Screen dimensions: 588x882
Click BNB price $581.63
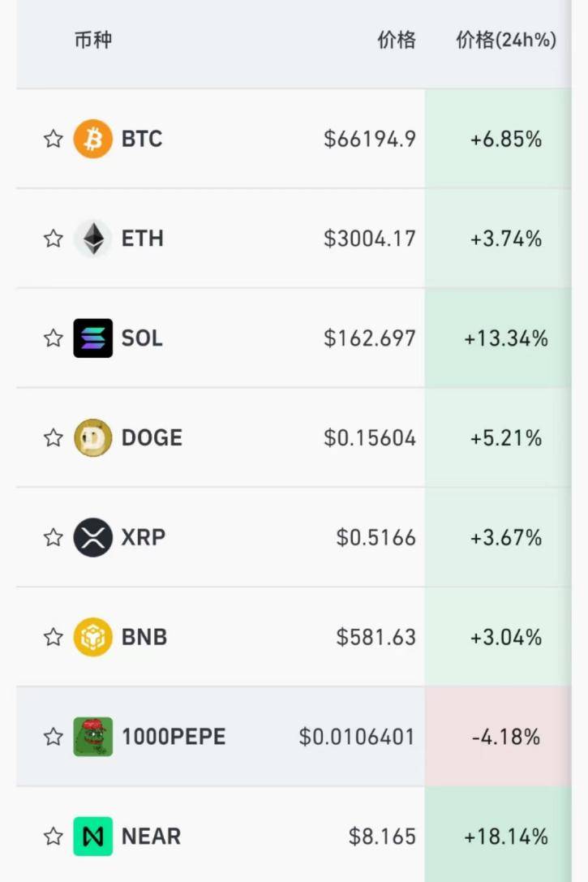coord(376,637)
